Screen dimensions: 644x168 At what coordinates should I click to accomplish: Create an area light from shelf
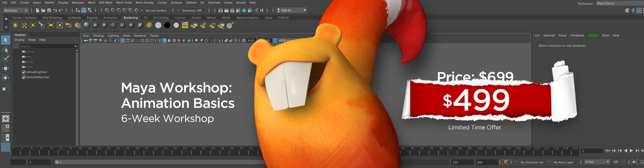(x=51, y=25)
